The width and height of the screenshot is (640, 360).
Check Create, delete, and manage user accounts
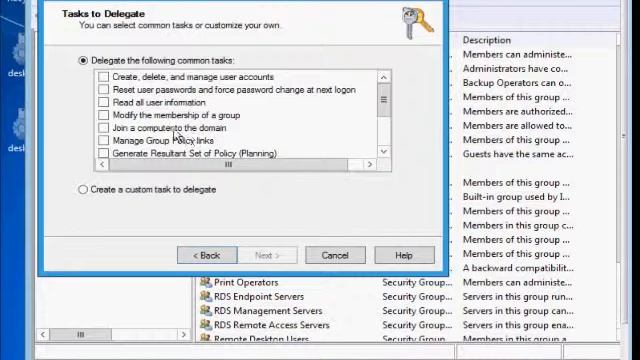tap(104, 77)
